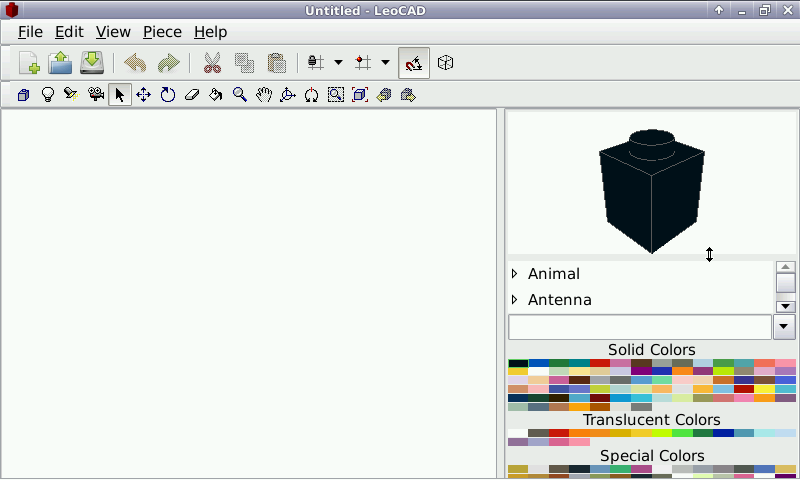Viewport: 800px width, 480px height.
Task: Open the angle snap dropdown arrow
Action: click(386, 63)
